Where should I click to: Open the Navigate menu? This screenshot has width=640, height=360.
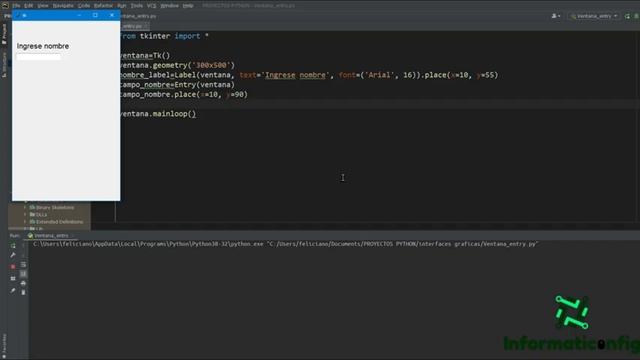click(63, 6)
